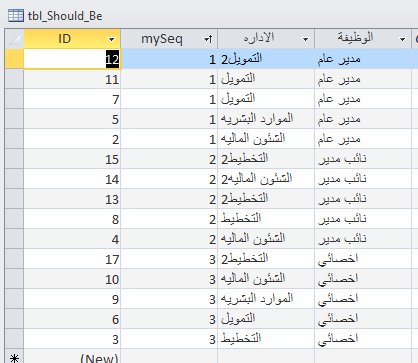This screenshot has height=363, width=418.
Task: Click the ID cell with value 12
Action: point(72,59)
